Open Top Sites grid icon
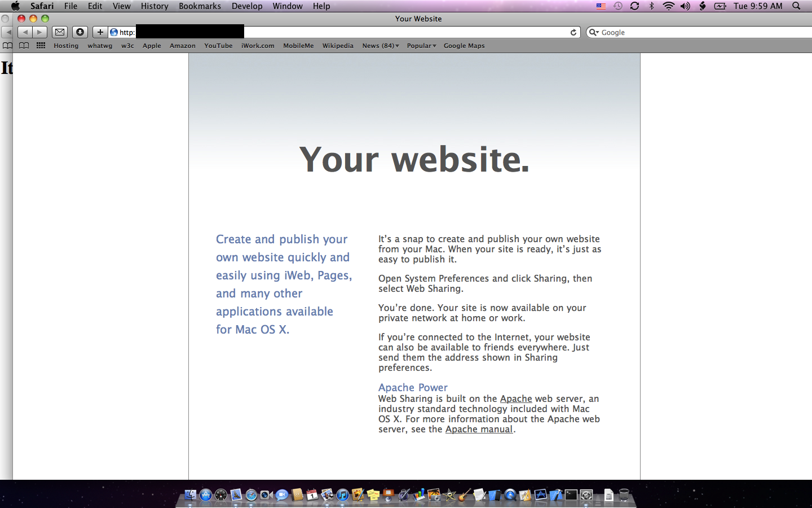This screenshot has width=812, height=508. 41,46
